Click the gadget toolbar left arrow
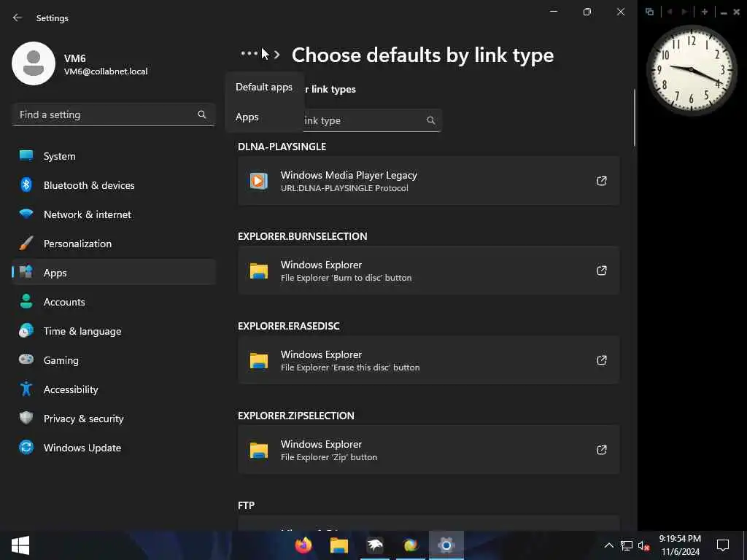Image resolution: width=747 pixels, height=560 pixels. tap(670, 12)
